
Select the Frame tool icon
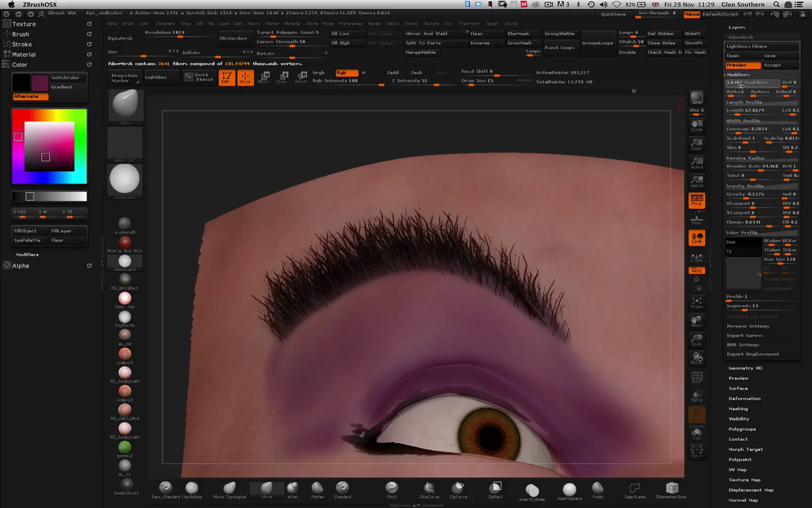697,302
